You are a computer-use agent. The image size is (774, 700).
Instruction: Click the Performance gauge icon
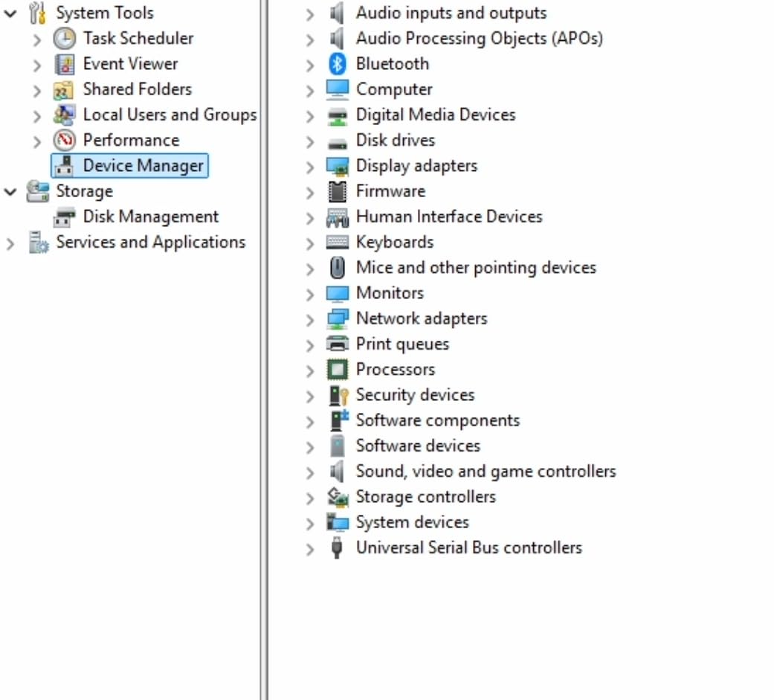(65, 141)
